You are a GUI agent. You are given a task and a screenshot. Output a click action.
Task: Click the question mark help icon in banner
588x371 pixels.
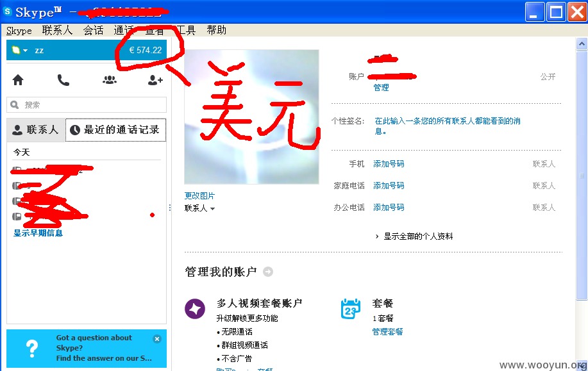click(x=32, y=349)
